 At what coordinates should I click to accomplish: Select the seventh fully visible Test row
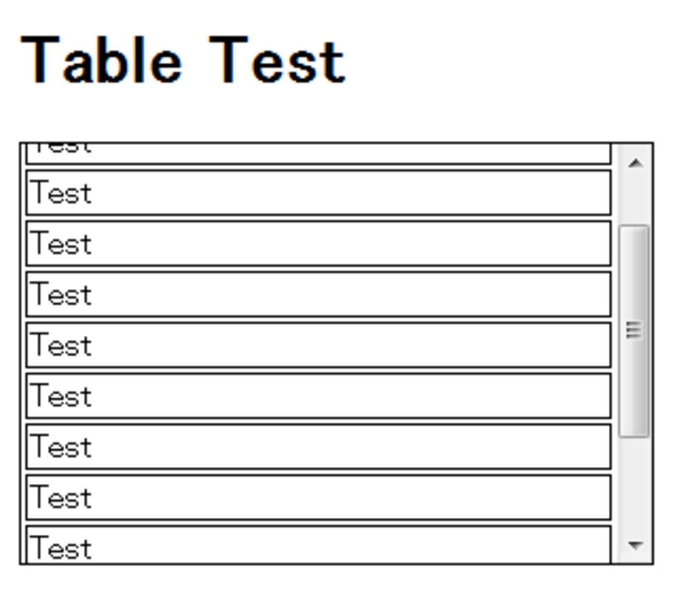[x=318, y=498]
